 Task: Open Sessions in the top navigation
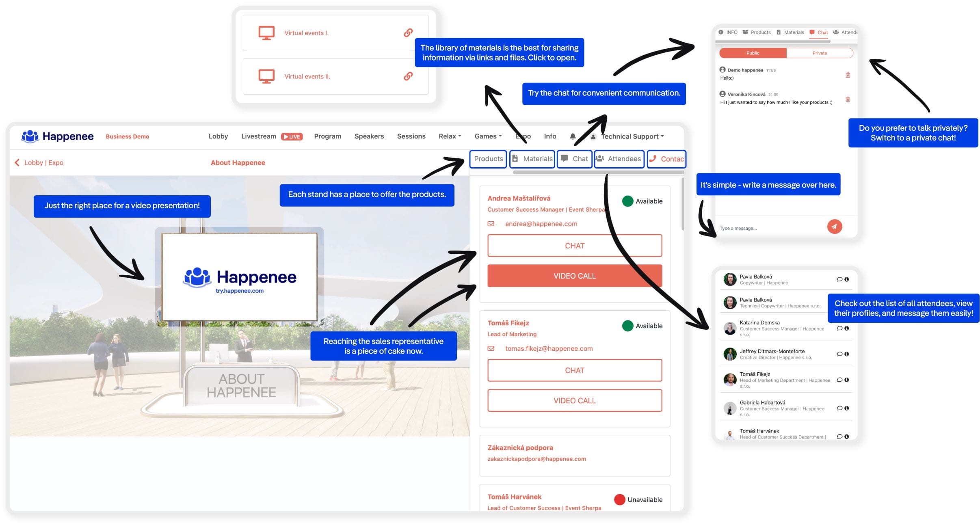point(411,136)
